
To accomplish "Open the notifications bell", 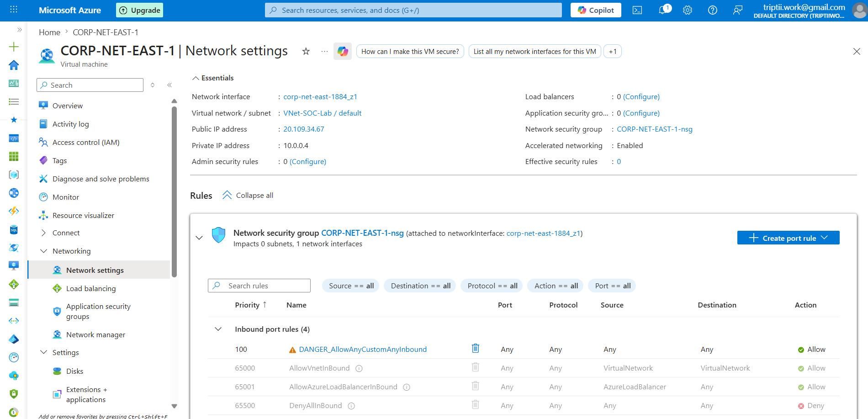I will pos(663,10).
